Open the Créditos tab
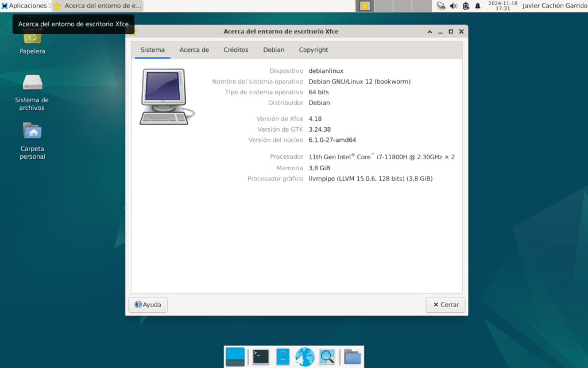This screenshot has height=368, width=588. (x=236, y=50)
